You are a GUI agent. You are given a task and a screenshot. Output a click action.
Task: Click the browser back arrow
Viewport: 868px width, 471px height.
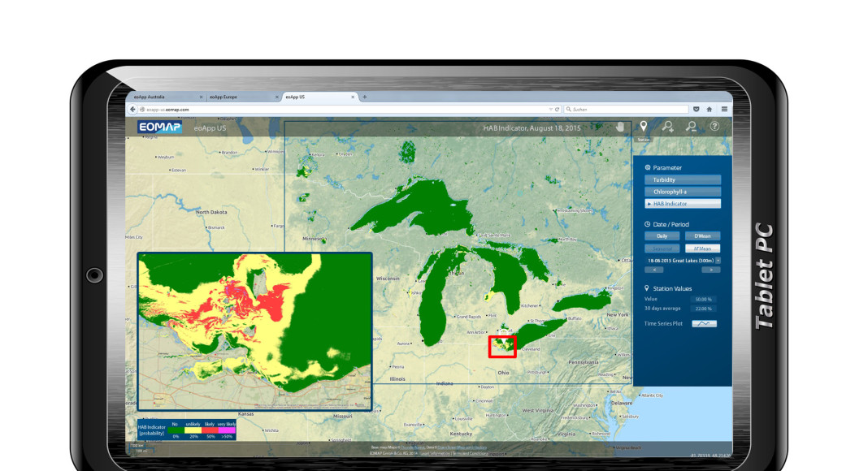132,109
